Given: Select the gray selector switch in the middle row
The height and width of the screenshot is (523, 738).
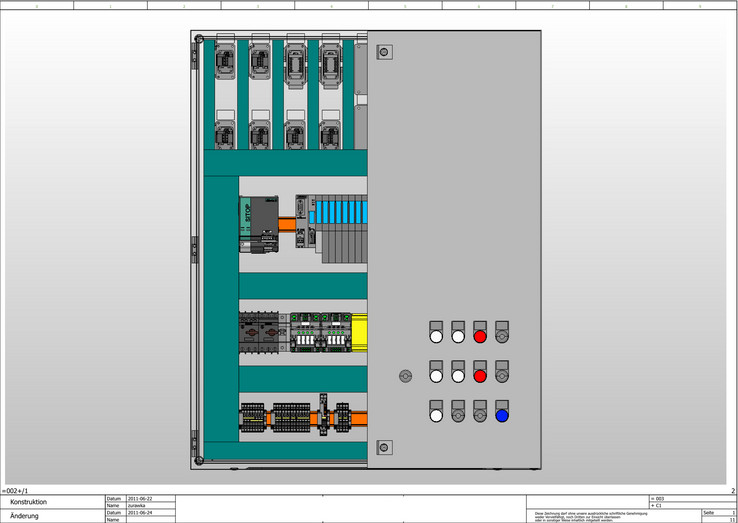Looking at the screenshot, I should click(x=502, y=376).
